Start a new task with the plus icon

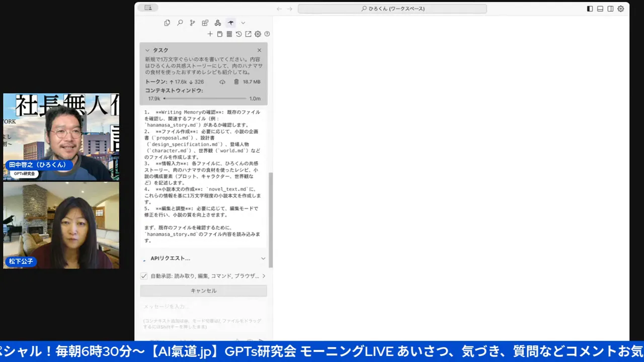210,34
